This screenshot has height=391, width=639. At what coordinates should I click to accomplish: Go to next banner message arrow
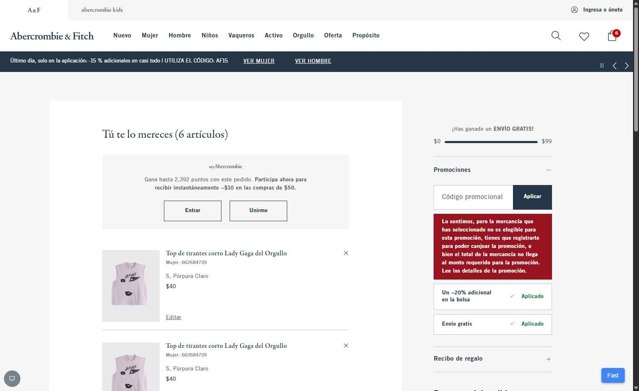(x=626, y=66)
